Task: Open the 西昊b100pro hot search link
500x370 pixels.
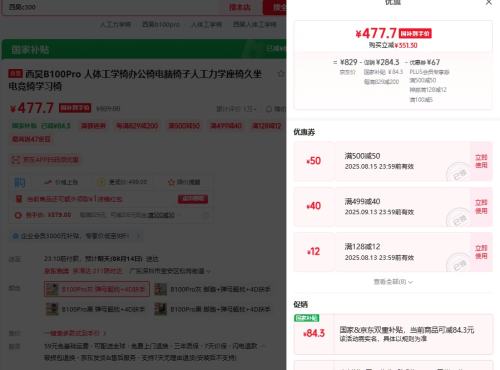Action: (x=161, y=24)
